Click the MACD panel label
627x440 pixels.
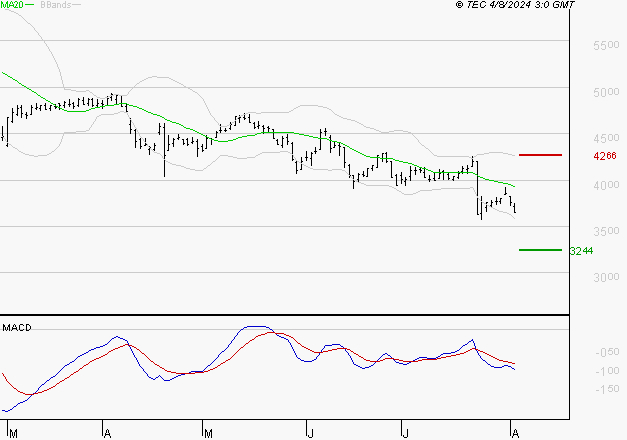(x=17, y=328)
